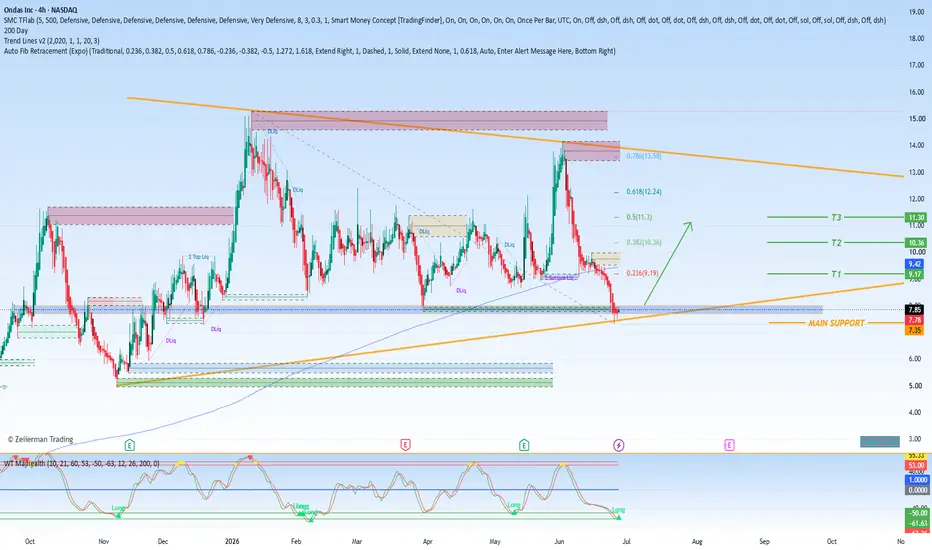
Task: Click the Jun label on time axis
Action: [x=559, y=542]
